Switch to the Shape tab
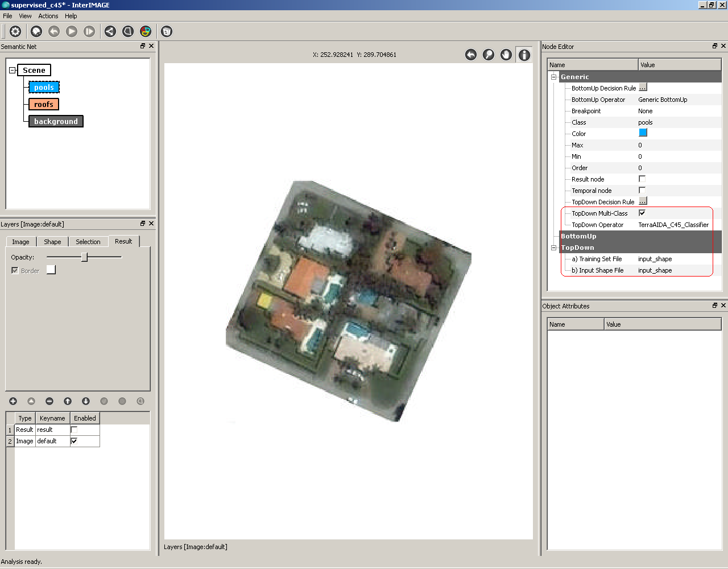Image resolution: width=728 pixels, height=569 pixels. [x=52, y=242]
